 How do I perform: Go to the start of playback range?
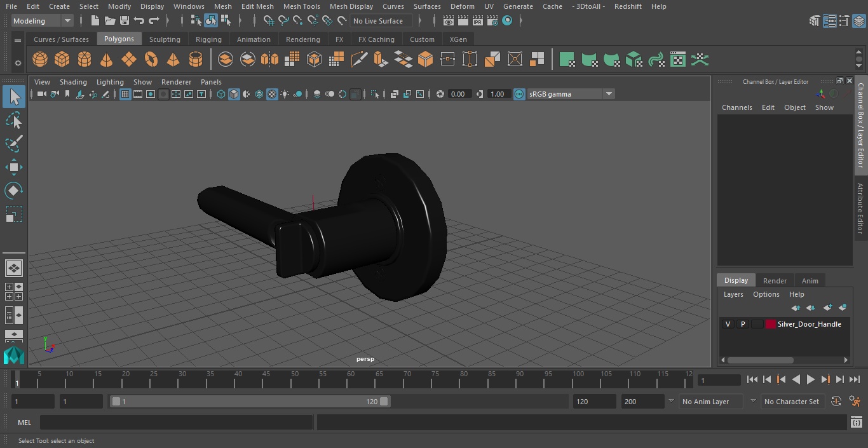(752, 379)
